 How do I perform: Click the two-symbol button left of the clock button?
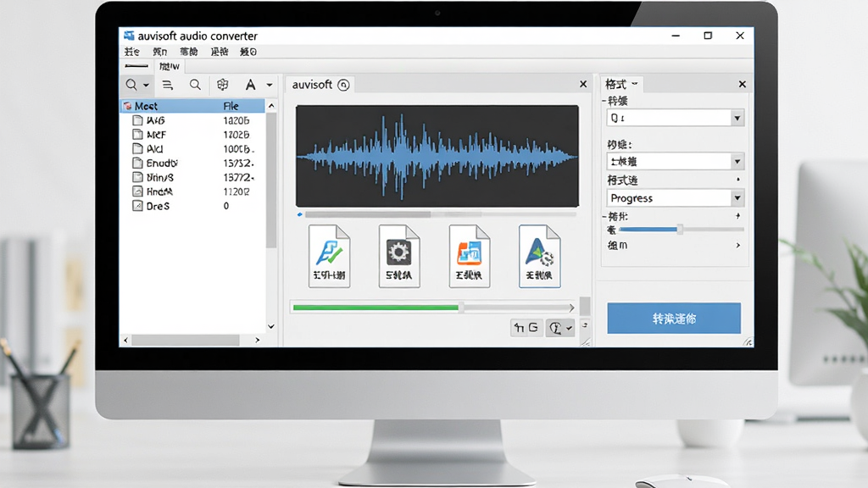pyautogui.click(x=526, y=328)
